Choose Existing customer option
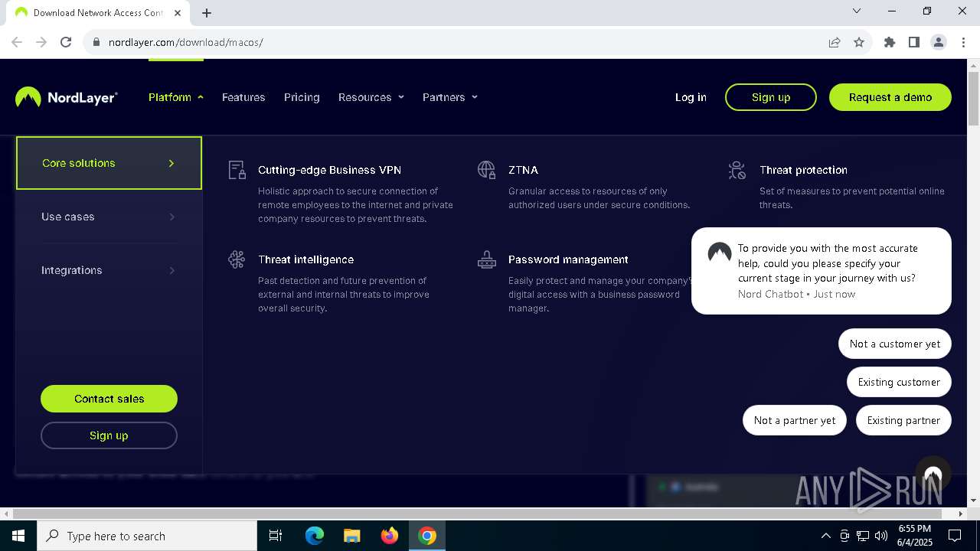 pos(899,382)
